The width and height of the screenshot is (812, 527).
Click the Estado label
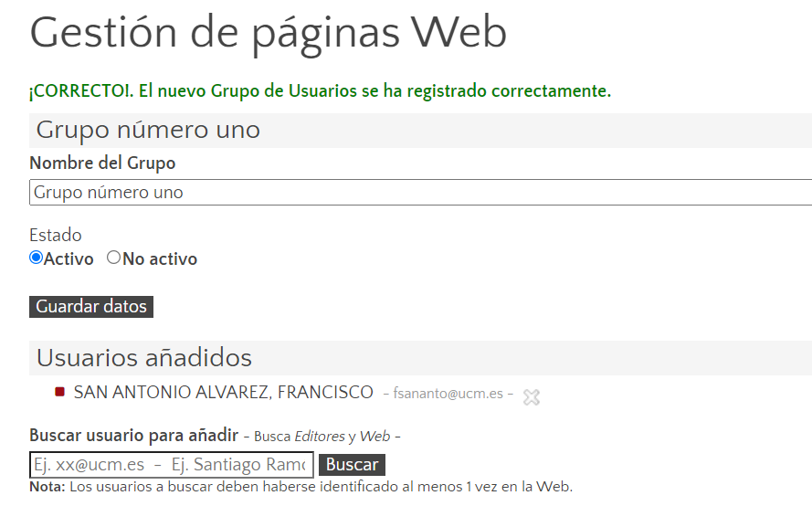point(55,235)
